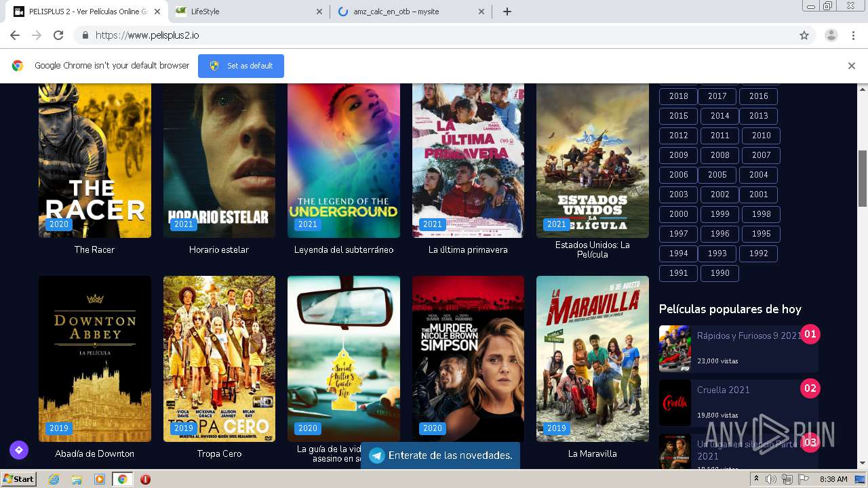Close the amz_calc_en_otb tab
Image resolution: width=868 pixels, height=488 pixels.
coord(482,12)
